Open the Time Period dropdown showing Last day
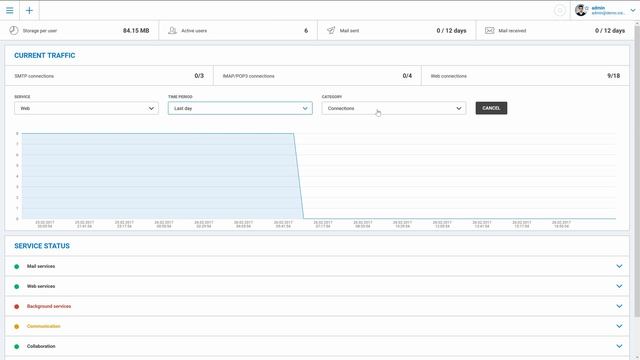Viewport: 640px width, 360px height. pyautogui.click(x=240, y=108)
